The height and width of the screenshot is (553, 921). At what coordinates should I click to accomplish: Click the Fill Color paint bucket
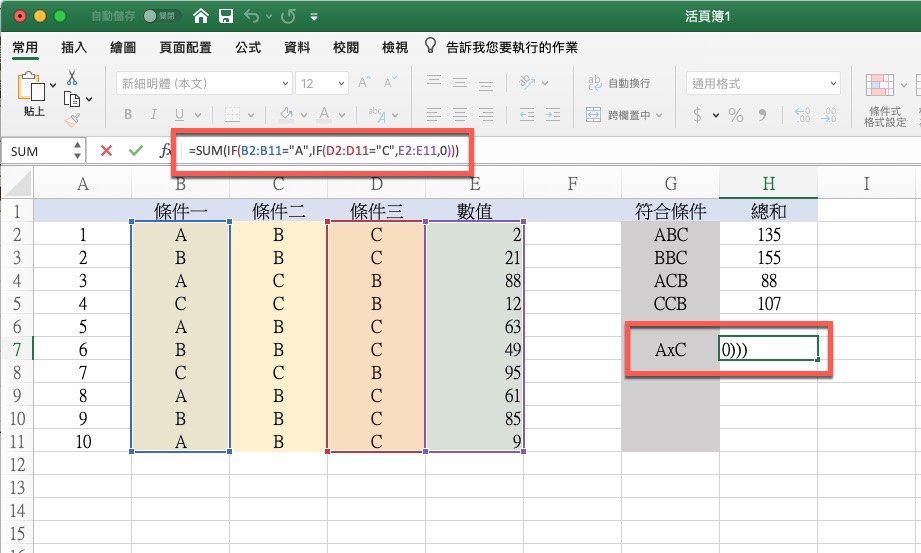point(287,114)
